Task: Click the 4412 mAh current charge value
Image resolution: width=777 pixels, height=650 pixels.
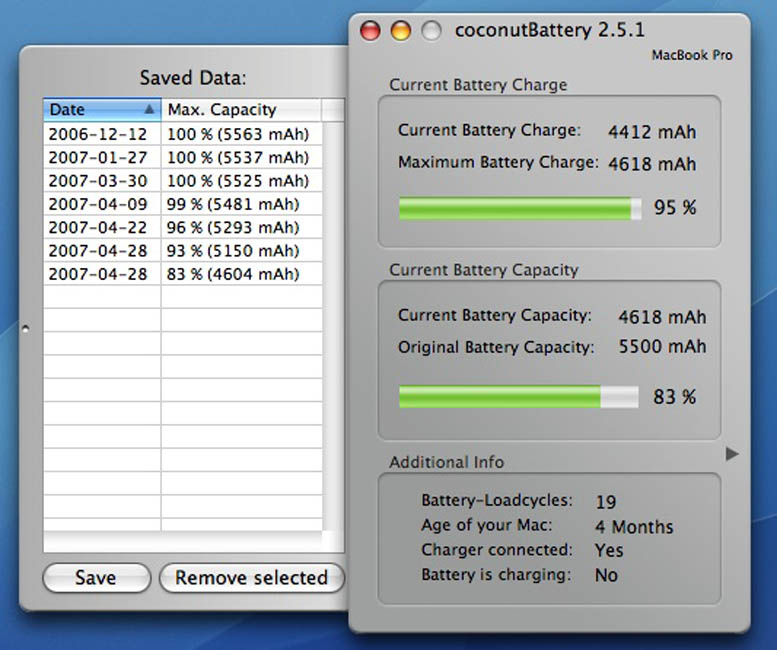Action: pos(652,132)
